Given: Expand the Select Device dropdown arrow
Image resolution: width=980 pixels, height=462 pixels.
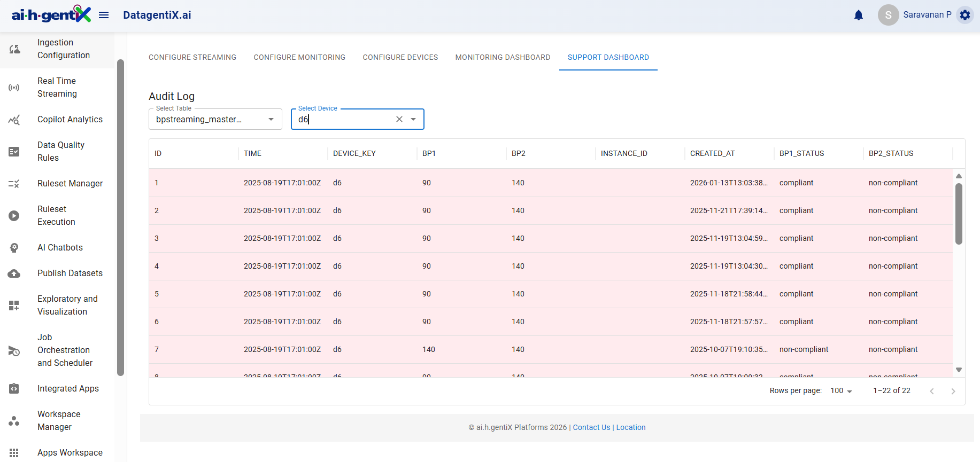Looking at the screenshot, I should [413, 119].
